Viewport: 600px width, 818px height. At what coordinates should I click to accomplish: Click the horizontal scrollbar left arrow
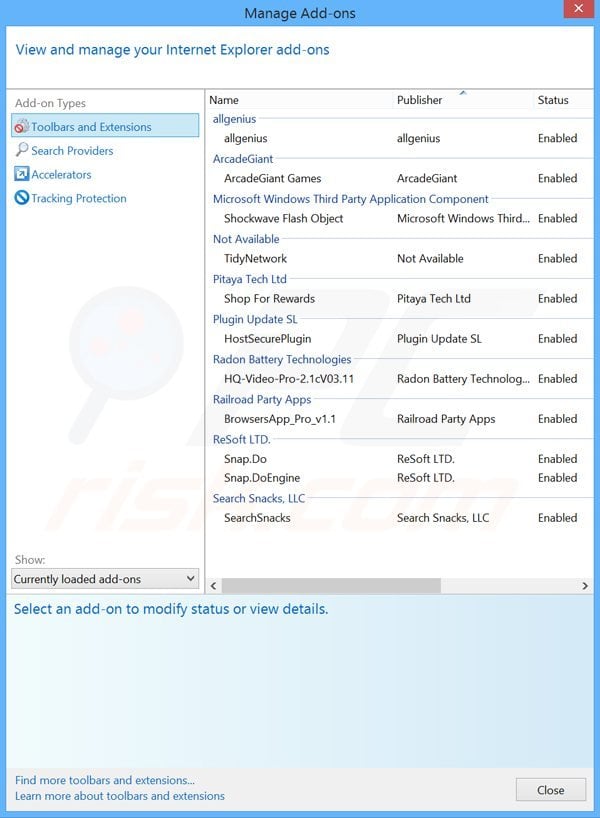point(213,586)
